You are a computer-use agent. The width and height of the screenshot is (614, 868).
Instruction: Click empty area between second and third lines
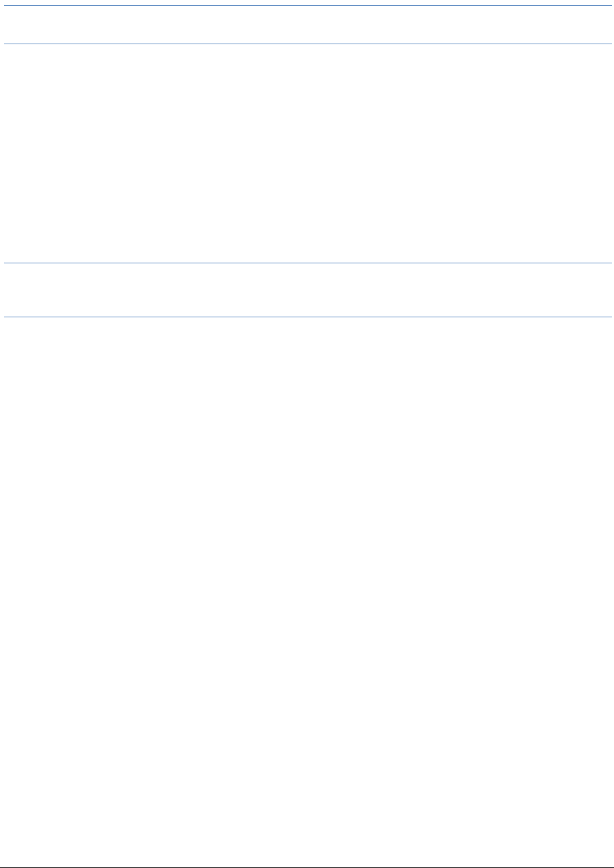pyautogui.click(x=308, y=153)
